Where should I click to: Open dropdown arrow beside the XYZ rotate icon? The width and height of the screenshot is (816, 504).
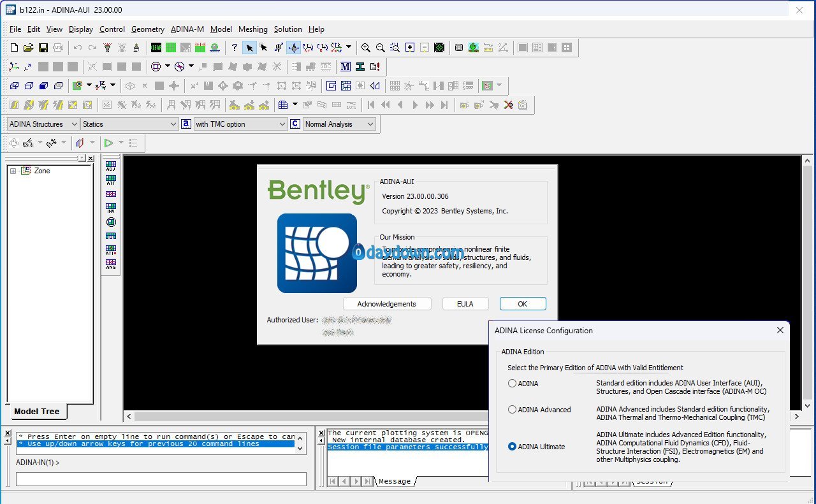[x=348, y=48]
